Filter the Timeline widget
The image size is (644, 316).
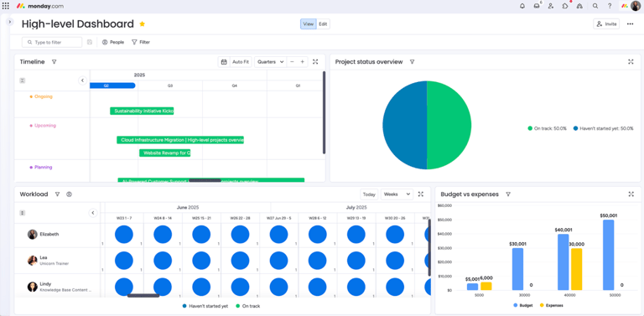[x=54, y=62]
